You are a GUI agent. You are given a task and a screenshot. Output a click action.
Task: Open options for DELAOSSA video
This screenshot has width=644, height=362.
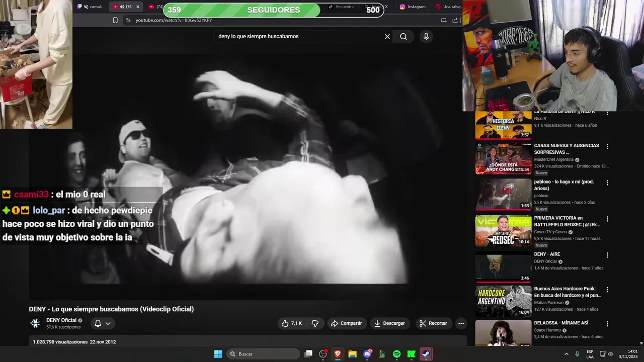click(607, 324)
